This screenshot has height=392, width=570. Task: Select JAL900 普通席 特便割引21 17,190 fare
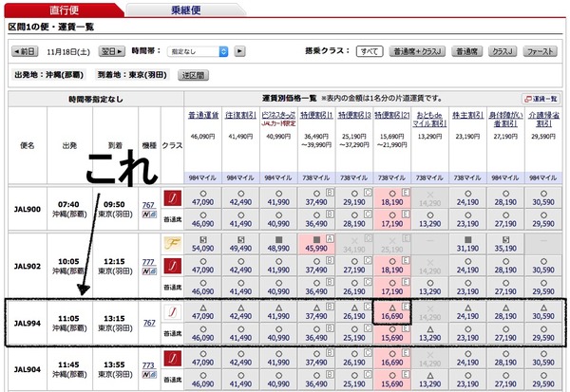pos(392,219)
